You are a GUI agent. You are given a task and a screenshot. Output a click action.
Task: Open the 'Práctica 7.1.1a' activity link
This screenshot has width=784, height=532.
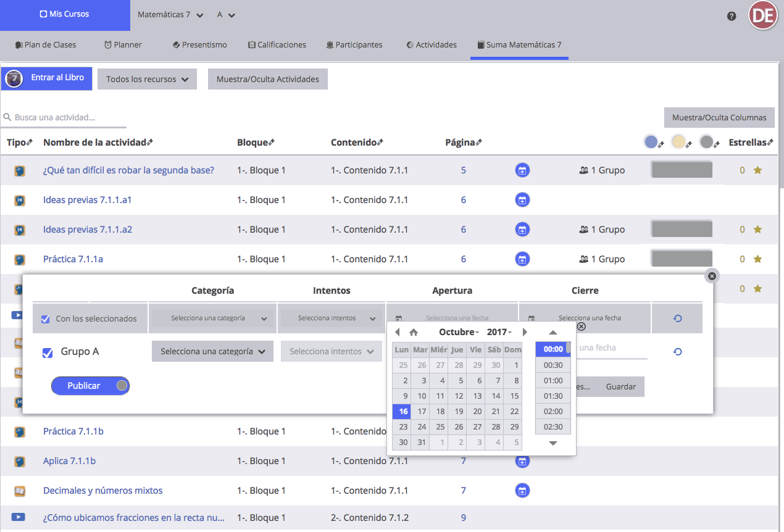(x=73, y=259)
